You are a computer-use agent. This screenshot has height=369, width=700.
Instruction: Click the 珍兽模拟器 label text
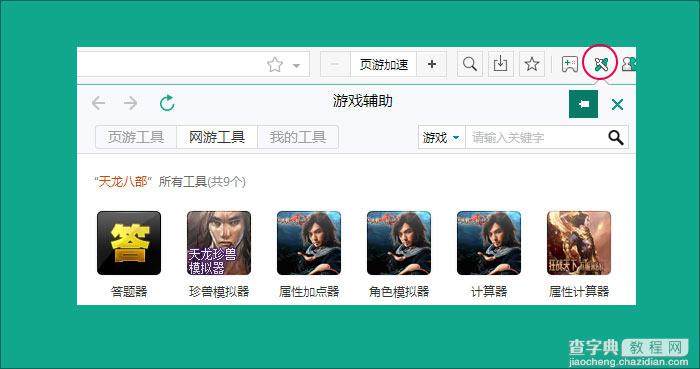pos(219,292)
